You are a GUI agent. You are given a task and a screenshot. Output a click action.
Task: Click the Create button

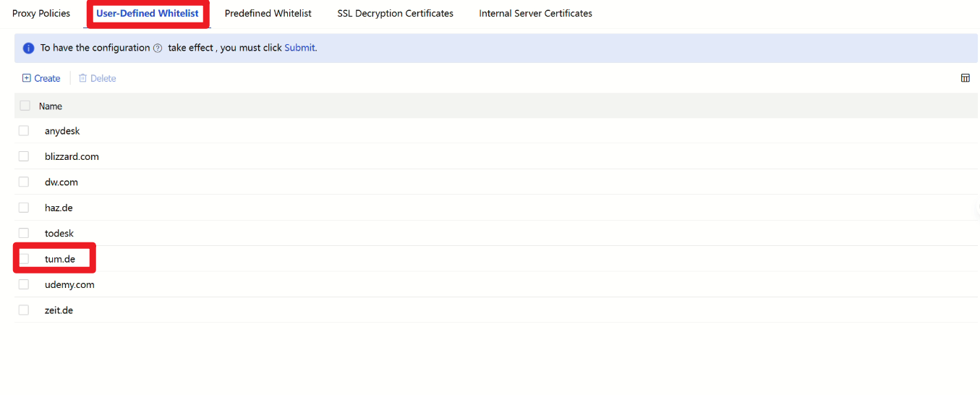[x=41, y=78]
